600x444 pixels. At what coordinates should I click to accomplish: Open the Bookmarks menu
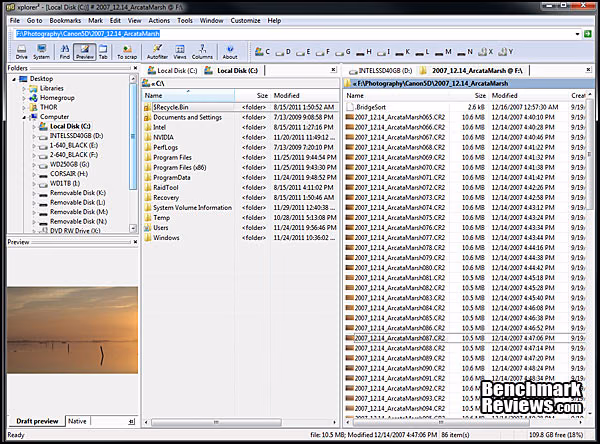click(65, 21)
